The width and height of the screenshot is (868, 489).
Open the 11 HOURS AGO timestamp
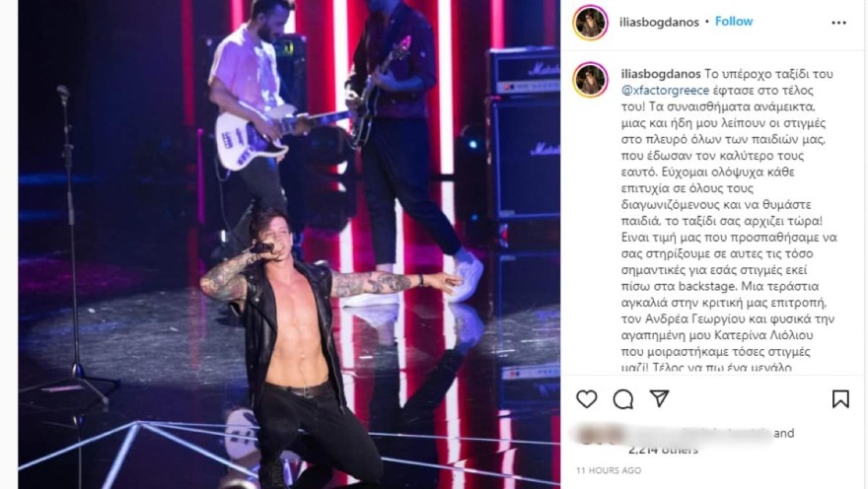(x=609, y=470)
